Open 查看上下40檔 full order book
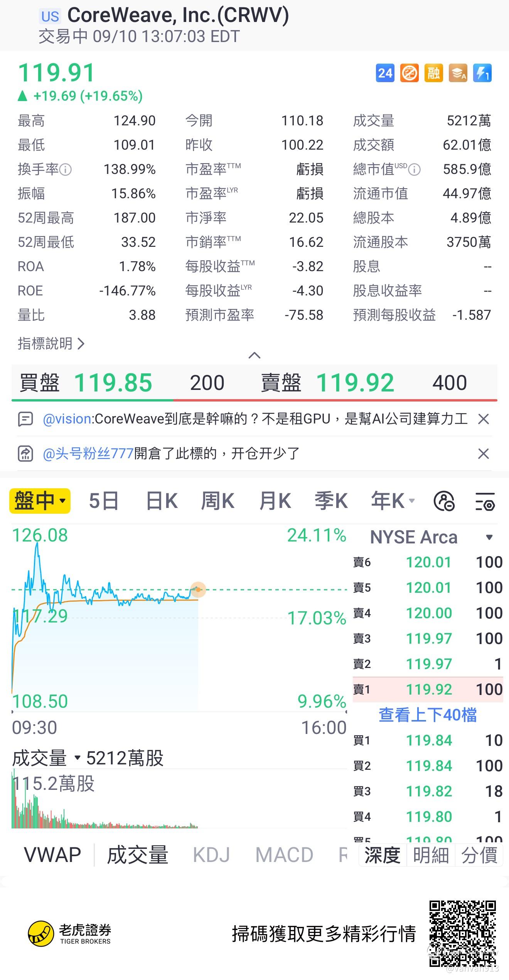The image size is (509, 980). tap(428, 715)
